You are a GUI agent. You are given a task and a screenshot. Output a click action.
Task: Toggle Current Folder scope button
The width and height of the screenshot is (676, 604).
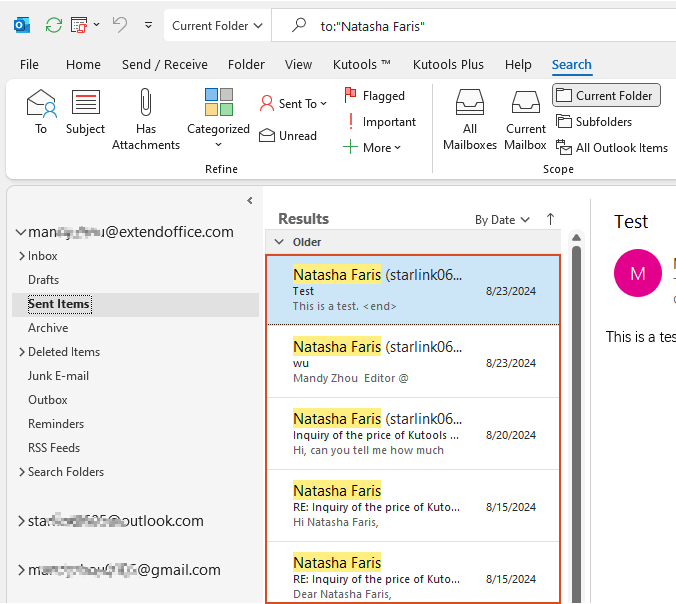click(606, 96)
